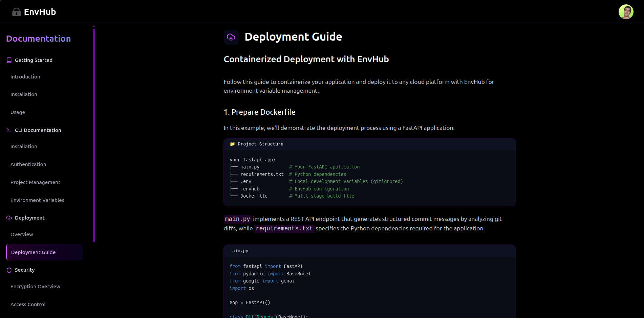Click the line 'from fastapi import FastAPI'
The height and width of the screenshot is (318, 644).
click(x=266, y=267)
